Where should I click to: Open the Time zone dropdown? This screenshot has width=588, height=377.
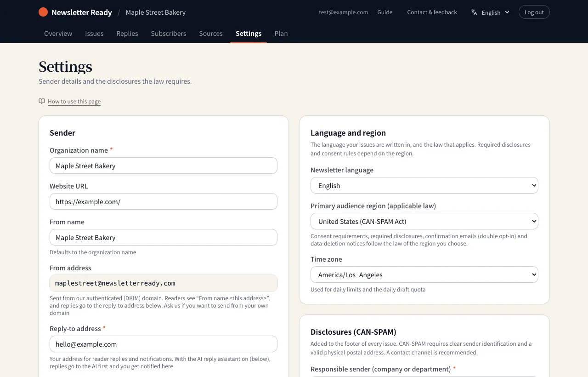pyautogui.click(x=424, y=274)
